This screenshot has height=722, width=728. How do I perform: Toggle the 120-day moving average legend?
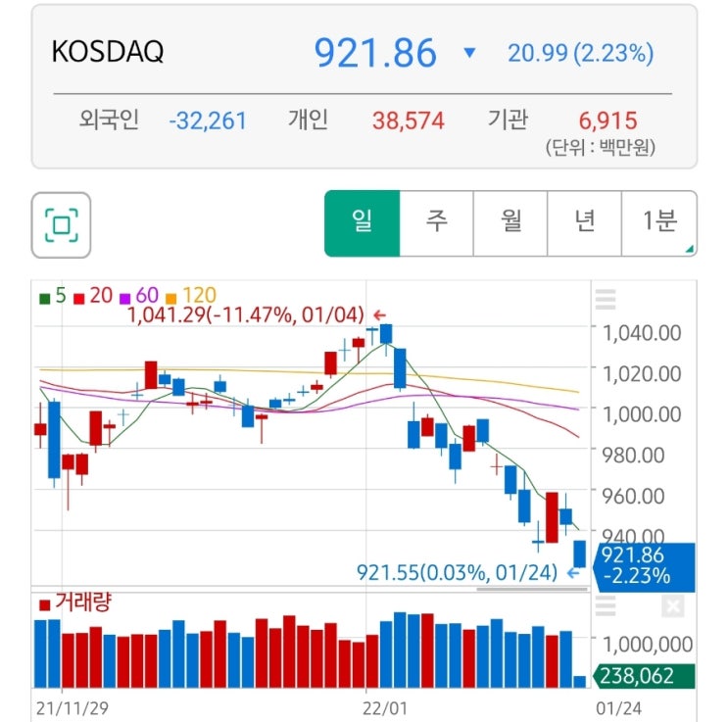pos(191,296)
